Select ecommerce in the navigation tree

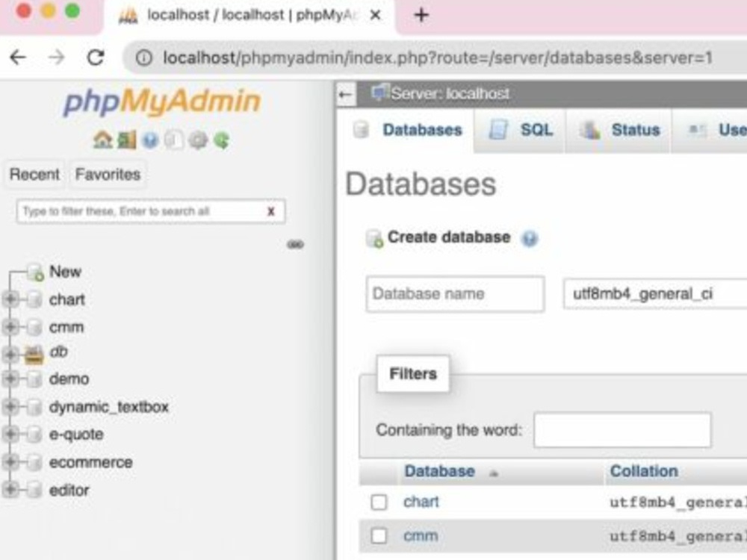point(91,462)
